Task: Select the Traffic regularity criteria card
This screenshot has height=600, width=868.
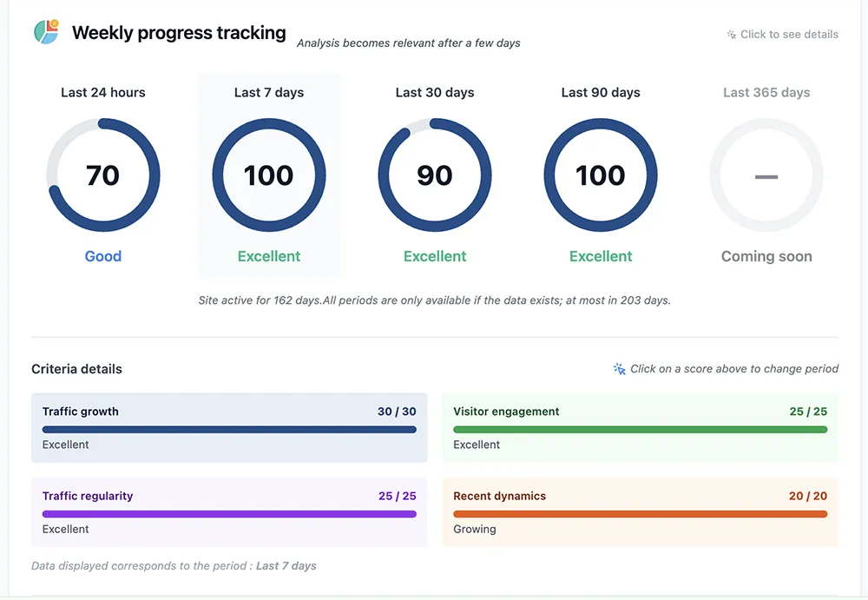Action: coord(229,512)
